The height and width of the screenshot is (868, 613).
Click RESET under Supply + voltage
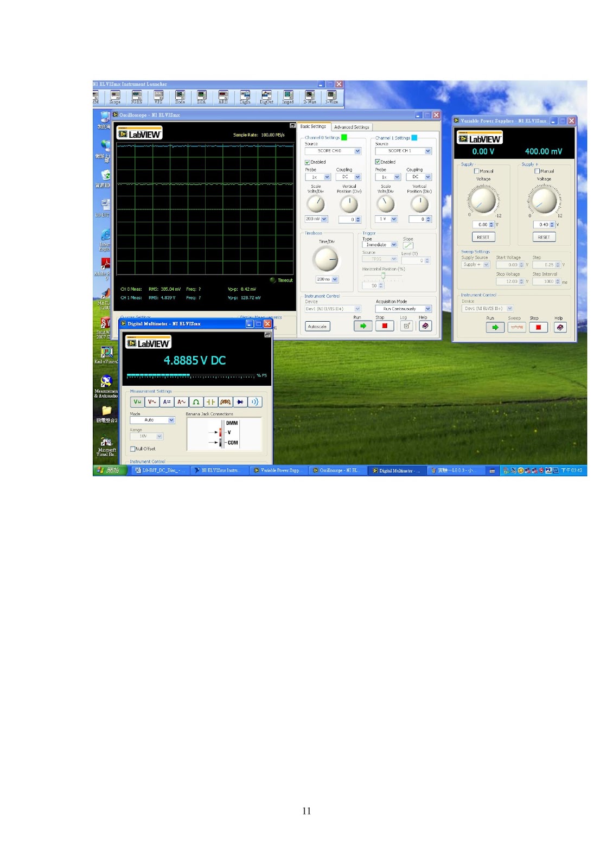[544, 237]
